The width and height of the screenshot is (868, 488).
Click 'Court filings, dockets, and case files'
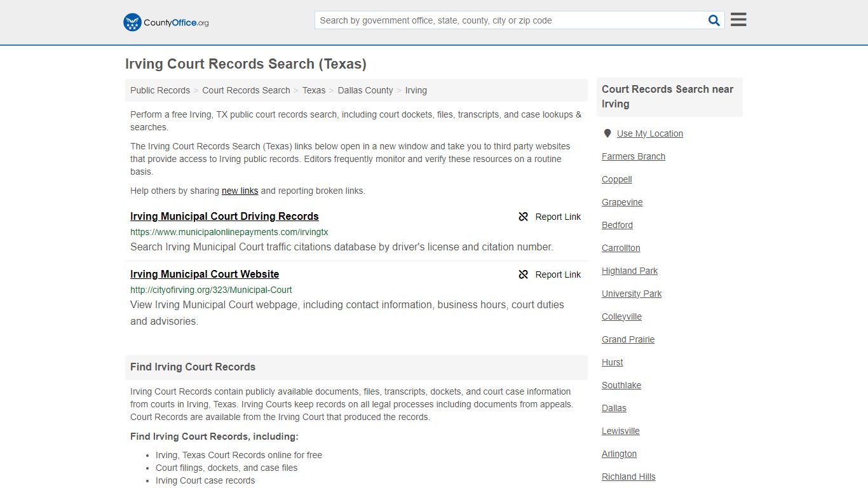click(x=227, y=468)
